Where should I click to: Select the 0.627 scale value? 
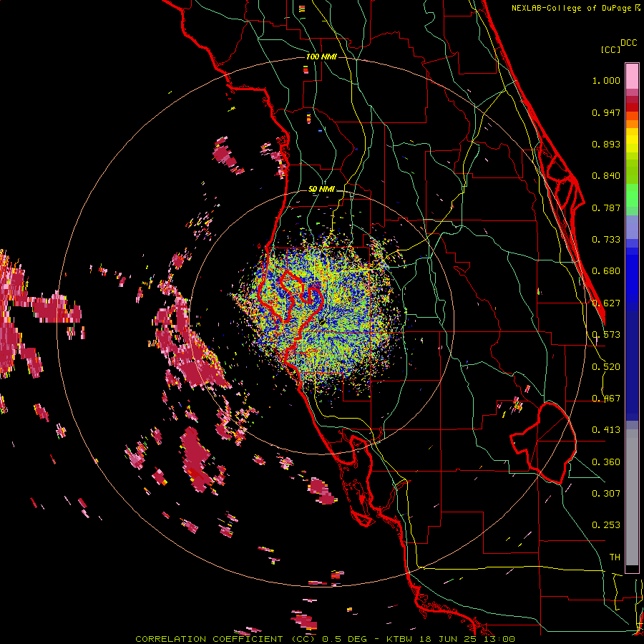[606, 303]
